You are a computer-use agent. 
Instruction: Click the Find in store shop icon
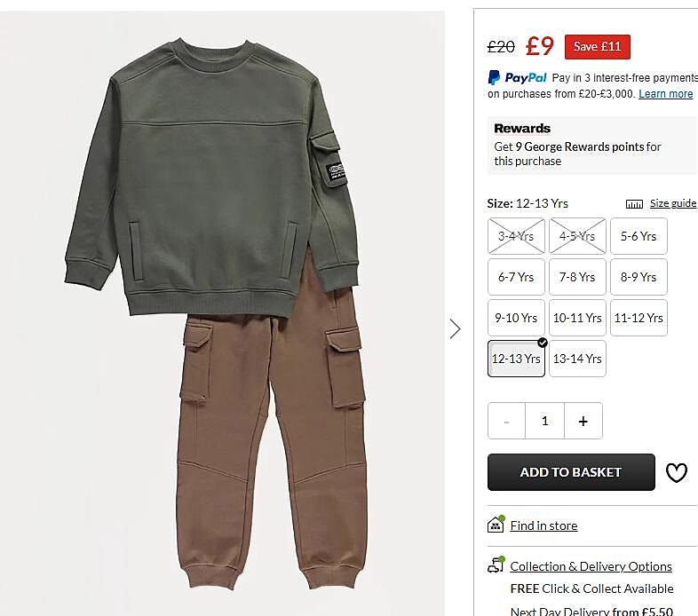point(496,525)
